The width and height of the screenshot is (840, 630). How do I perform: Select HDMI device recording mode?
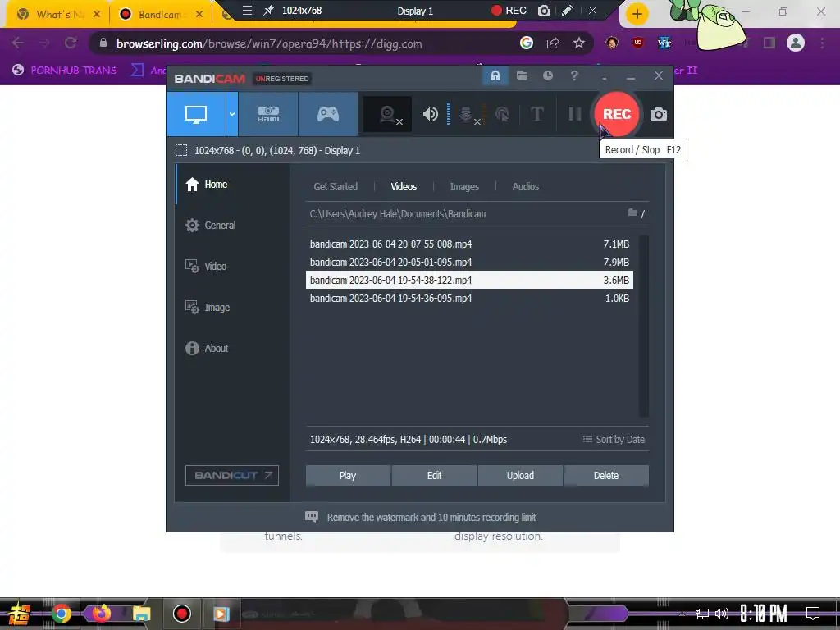pos(268,114)
